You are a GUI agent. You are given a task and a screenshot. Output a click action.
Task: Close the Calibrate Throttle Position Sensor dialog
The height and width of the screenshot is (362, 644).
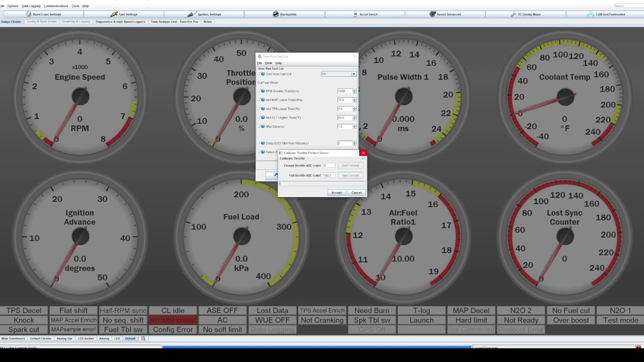363,153
